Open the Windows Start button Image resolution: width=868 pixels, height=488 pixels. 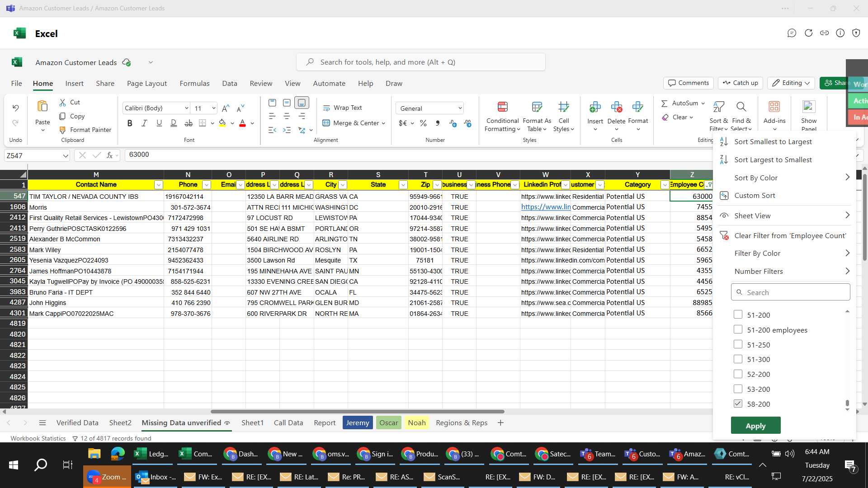pos(14,465)
